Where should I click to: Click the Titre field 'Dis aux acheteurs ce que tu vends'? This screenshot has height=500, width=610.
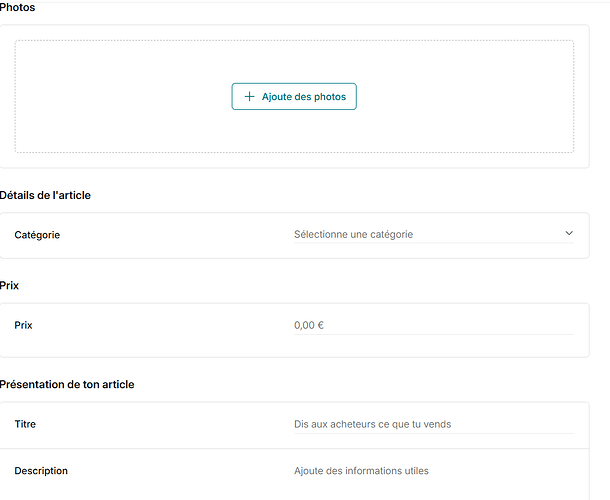(x=434, y=424)
